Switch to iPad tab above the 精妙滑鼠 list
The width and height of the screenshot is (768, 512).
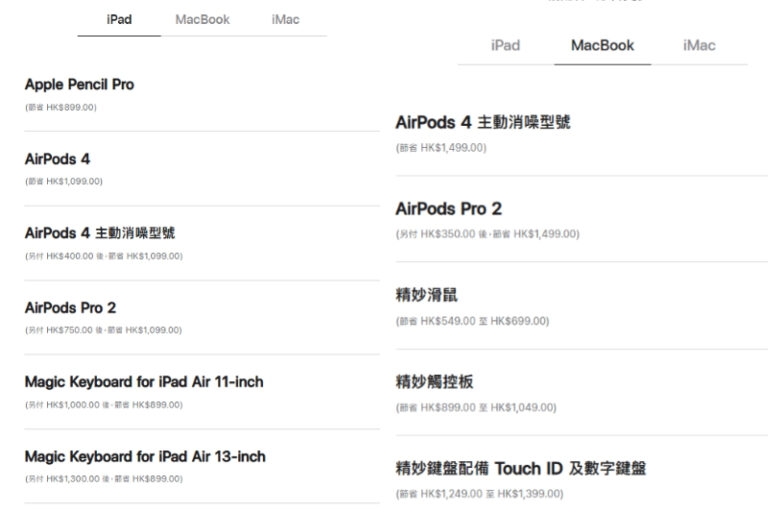pyautogui.click(x=505, y=46)
